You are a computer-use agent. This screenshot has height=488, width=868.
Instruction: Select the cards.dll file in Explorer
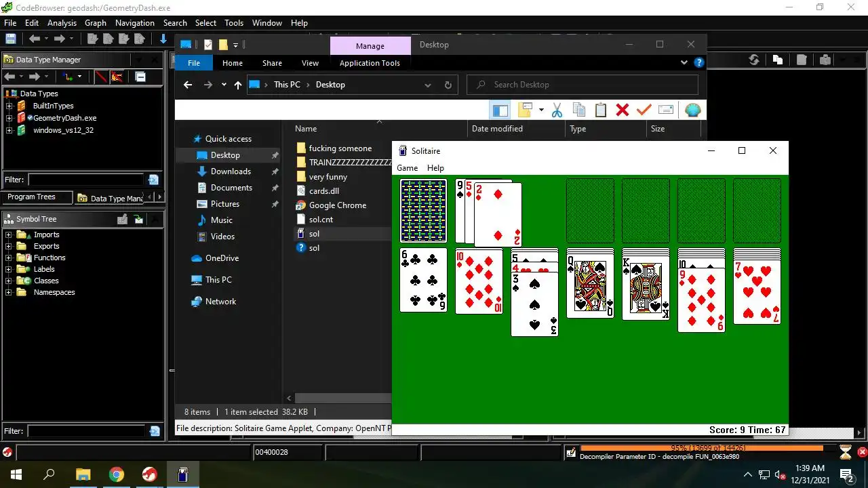(x=323, y=191)
